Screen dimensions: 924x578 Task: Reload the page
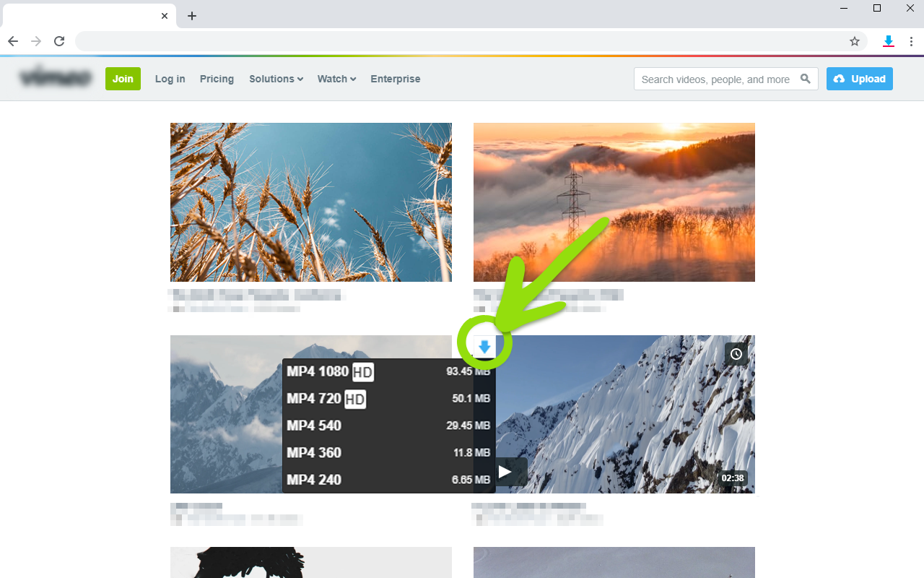tap(59, 41)
